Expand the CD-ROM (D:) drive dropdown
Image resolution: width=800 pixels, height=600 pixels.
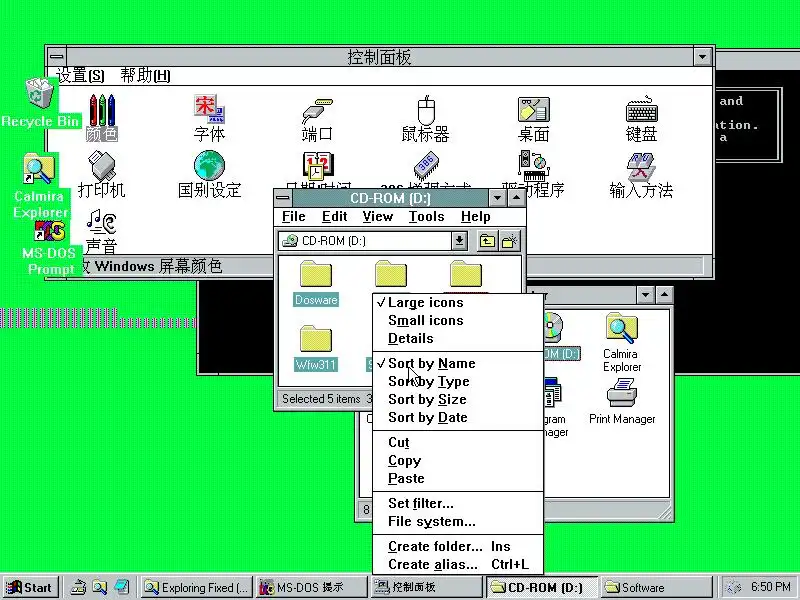click(459, 241)
